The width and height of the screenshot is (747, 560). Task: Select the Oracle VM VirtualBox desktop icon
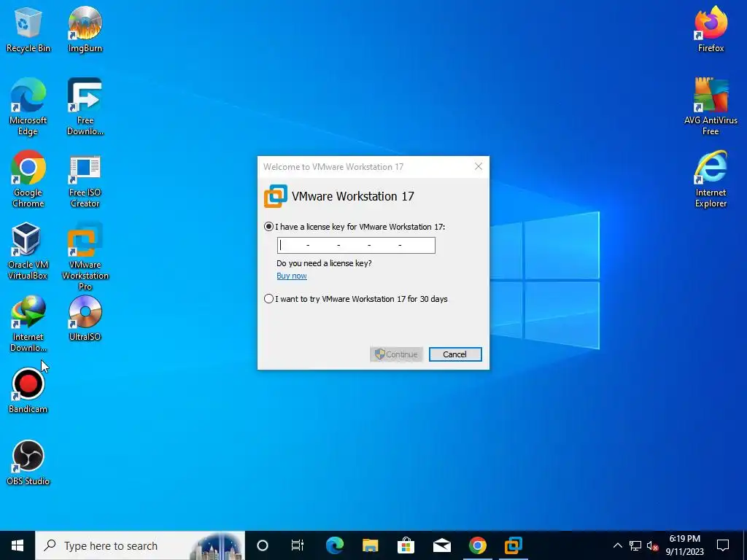(x=28, y=252)
